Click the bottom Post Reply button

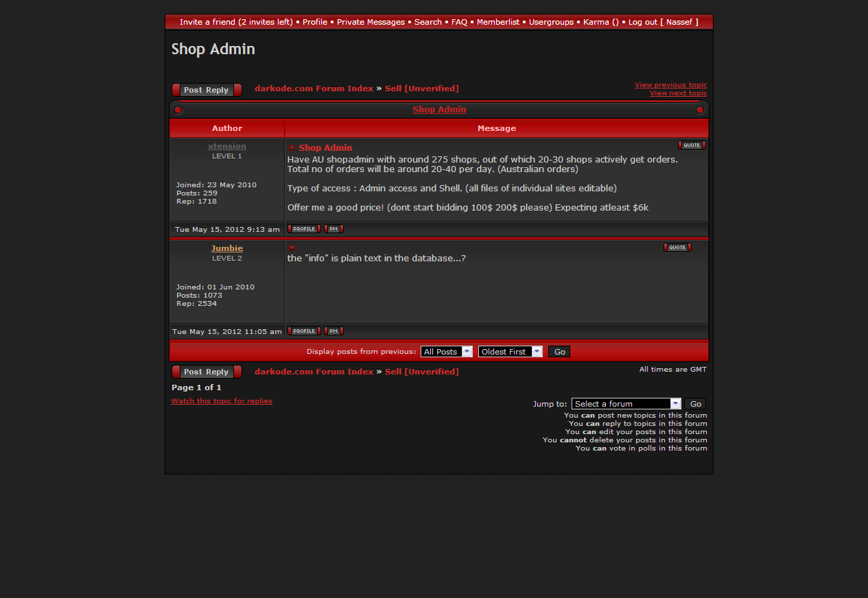(207, 372)
